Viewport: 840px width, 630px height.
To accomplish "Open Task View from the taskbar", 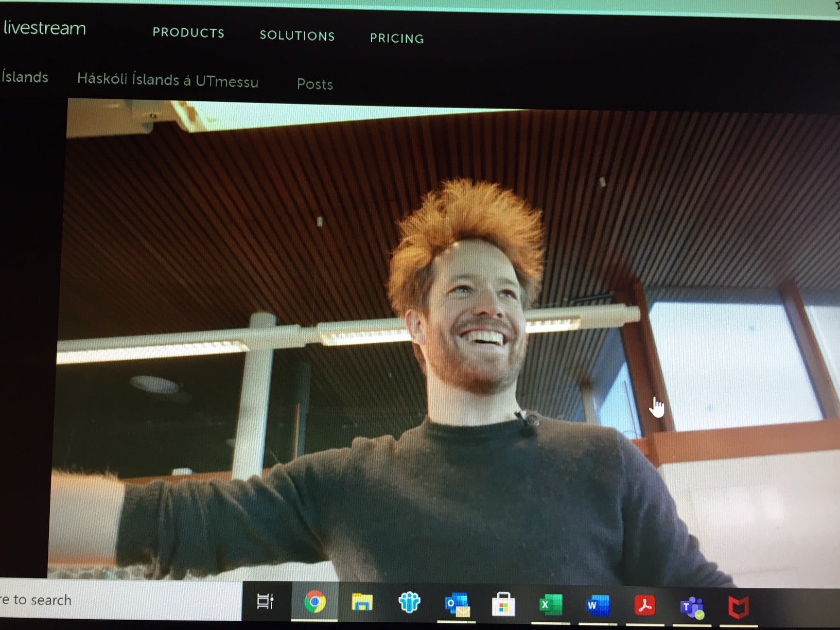I will tap(265, 601).
